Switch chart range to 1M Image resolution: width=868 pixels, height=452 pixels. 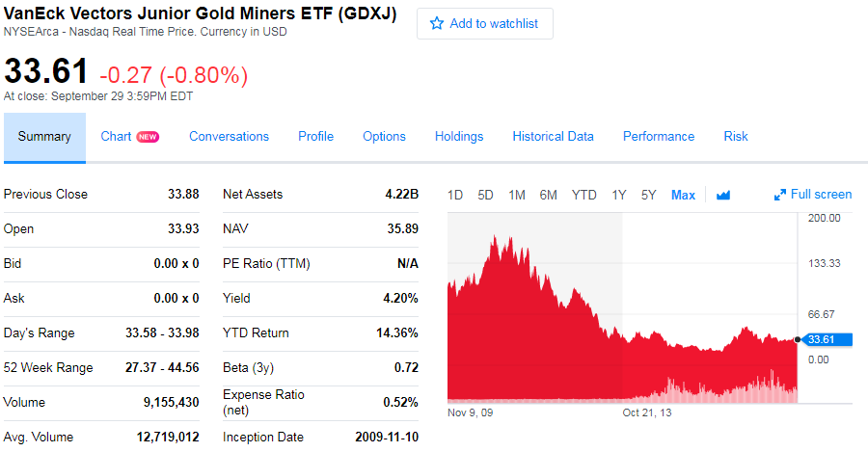point(517,195)
